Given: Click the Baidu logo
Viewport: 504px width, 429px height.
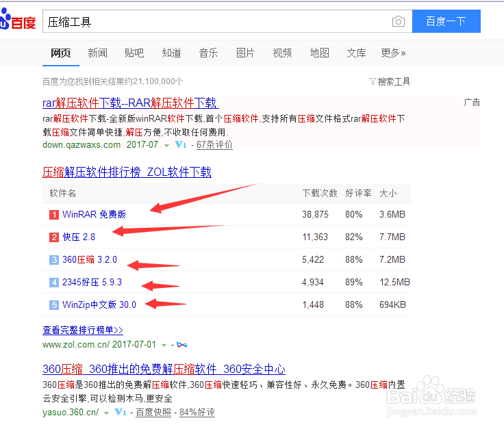Looking at the screenshot, I should coord(18,20).
